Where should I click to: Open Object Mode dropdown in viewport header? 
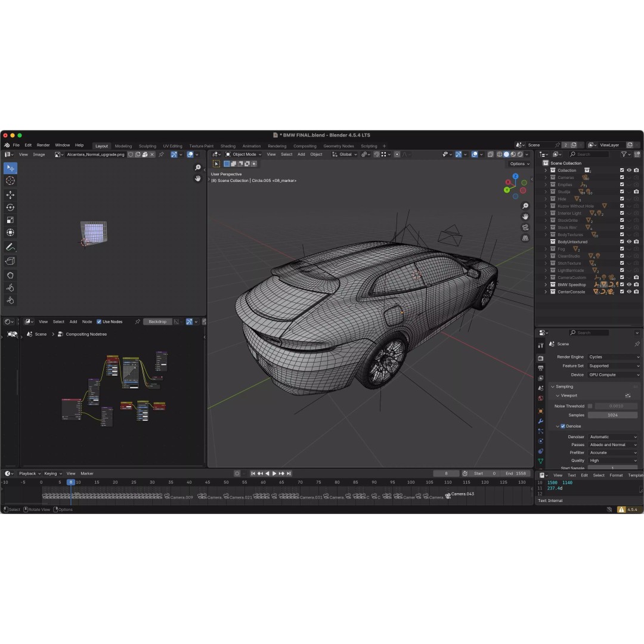pos(243,154)
